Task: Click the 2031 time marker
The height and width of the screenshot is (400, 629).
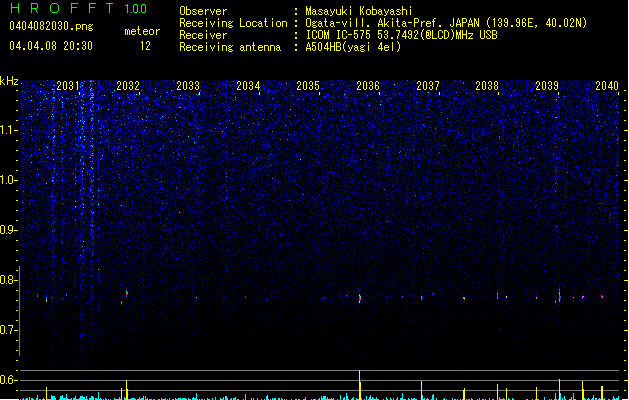Action: click(x=68, y=85)
